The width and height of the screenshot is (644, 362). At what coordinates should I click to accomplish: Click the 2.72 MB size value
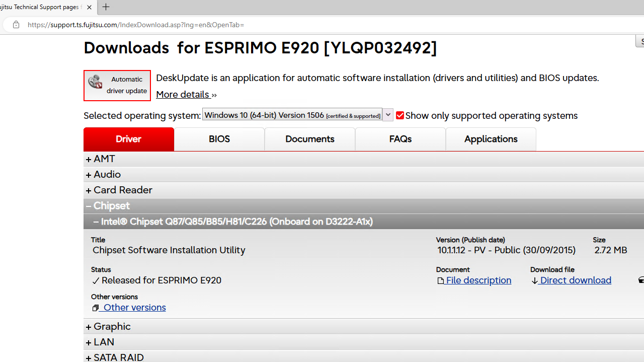(x=611, y=250)
